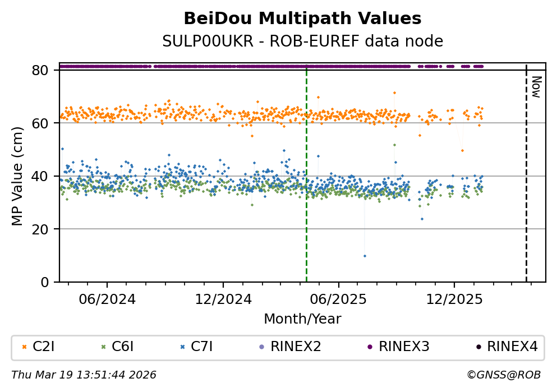Click the black RINEX4 legend dot

pyautogui.click(x=478, y=347)
